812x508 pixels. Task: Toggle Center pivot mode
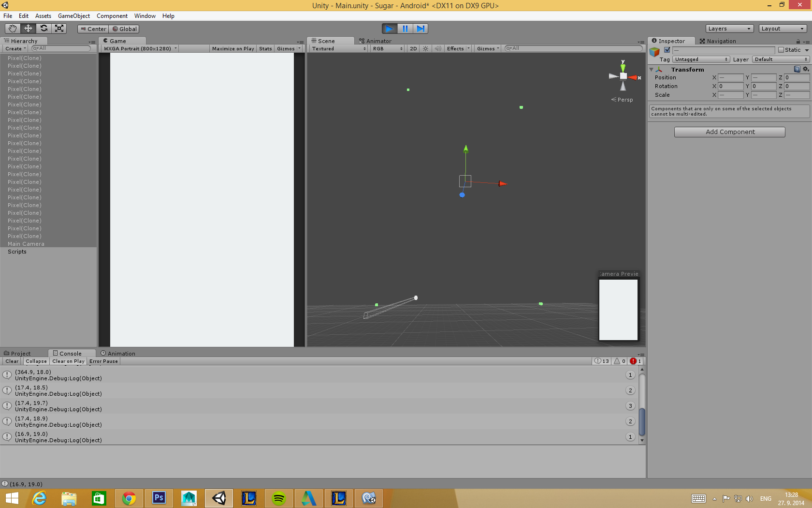93,29
